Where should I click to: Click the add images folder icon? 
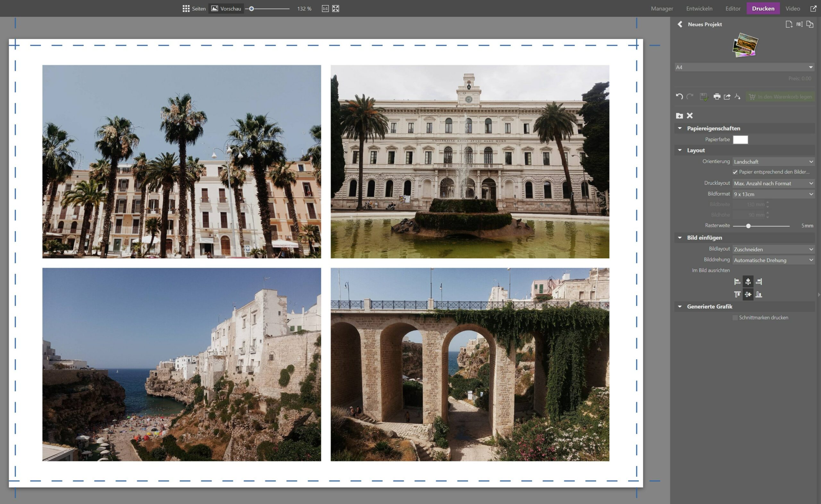click(x=679, y=116)
